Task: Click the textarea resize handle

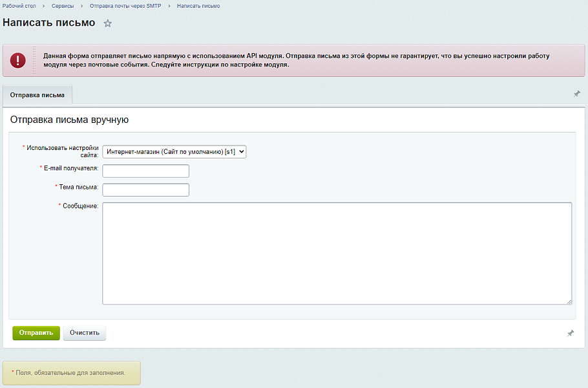Action: [x=570, y=301]
